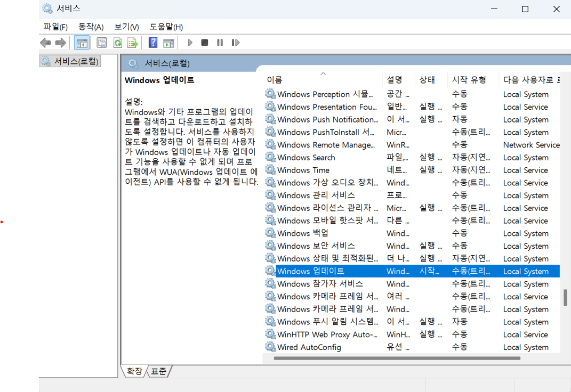This screenshot has width=571, height=392.
Task: Click the gear icon beside Windows PushToInstall
Action: [270, 132]
